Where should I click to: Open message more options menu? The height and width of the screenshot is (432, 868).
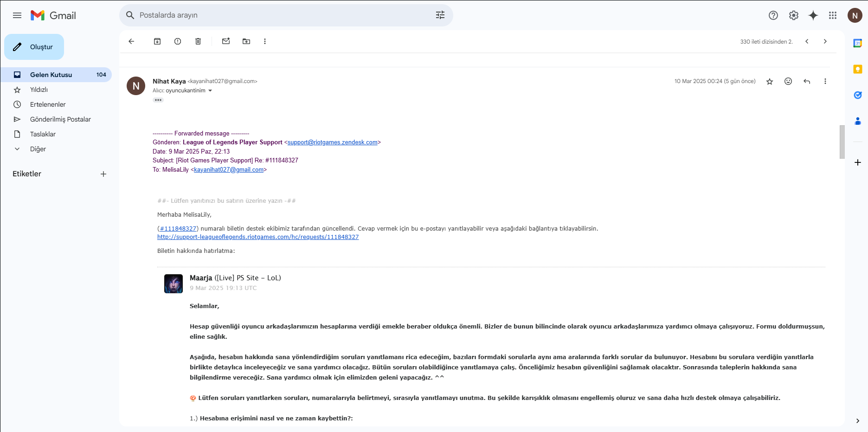click(825, 81)
